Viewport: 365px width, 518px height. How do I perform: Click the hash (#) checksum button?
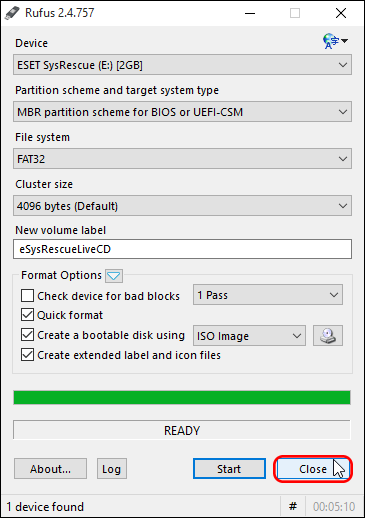coord(293,507)
